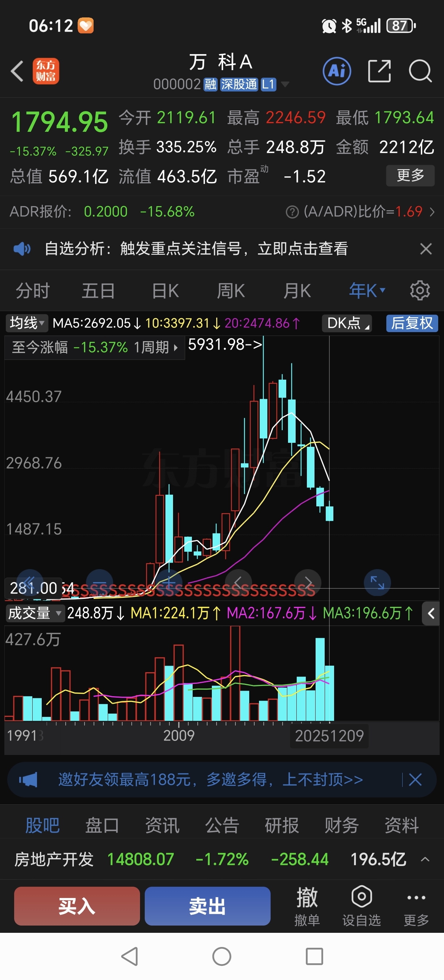Expand the 房地产开发 sector row
444x980 pixels.
(x=425, y=859)
